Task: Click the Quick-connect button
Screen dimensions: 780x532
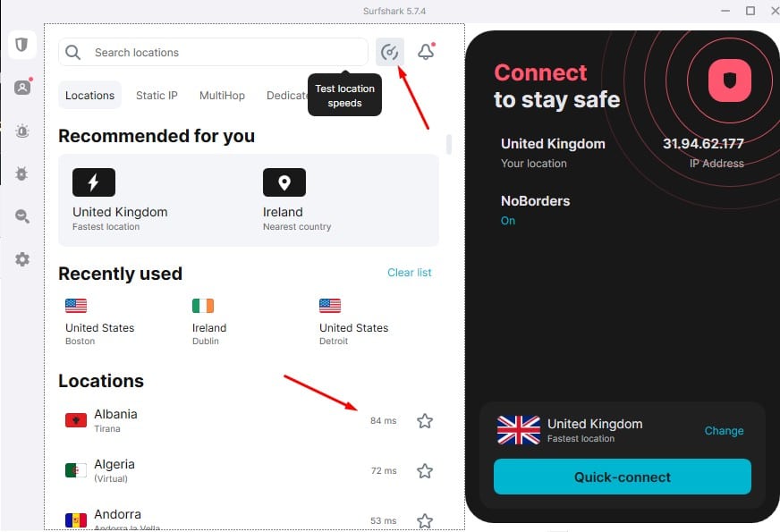Action: 623,477
